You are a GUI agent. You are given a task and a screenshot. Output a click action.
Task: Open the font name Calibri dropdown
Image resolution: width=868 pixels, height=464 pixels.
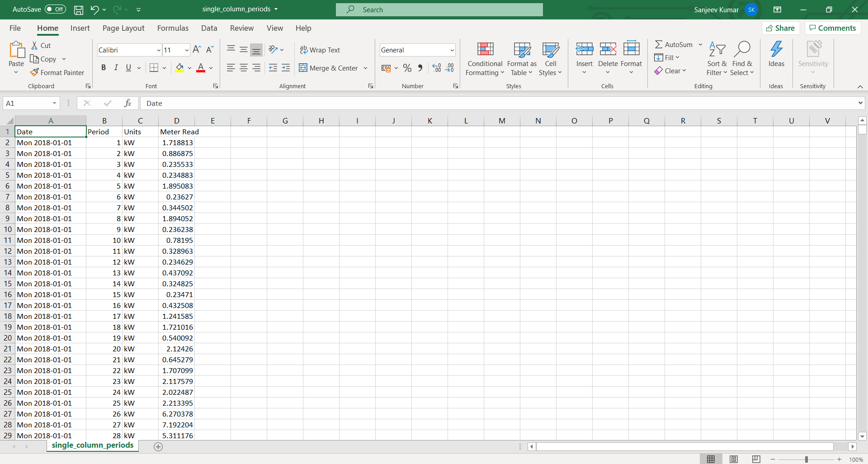coord(159,50)
